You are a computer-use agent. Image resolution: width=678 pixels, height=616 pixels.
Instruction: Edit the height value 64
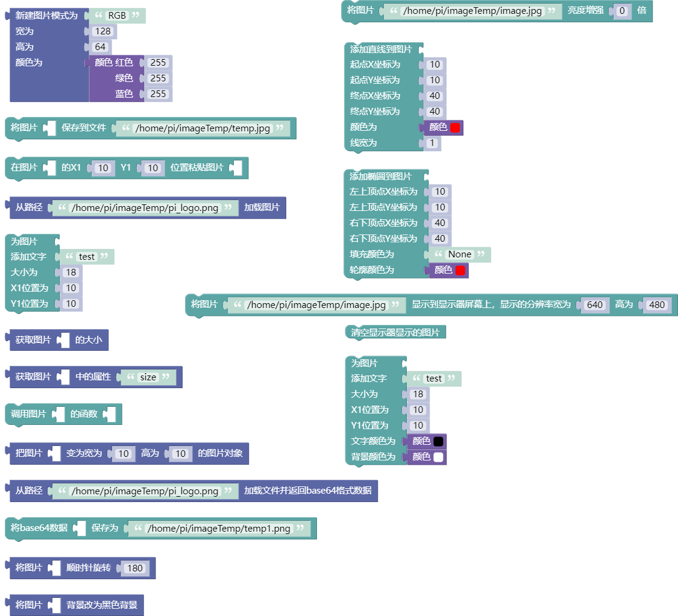coord(100,47)
